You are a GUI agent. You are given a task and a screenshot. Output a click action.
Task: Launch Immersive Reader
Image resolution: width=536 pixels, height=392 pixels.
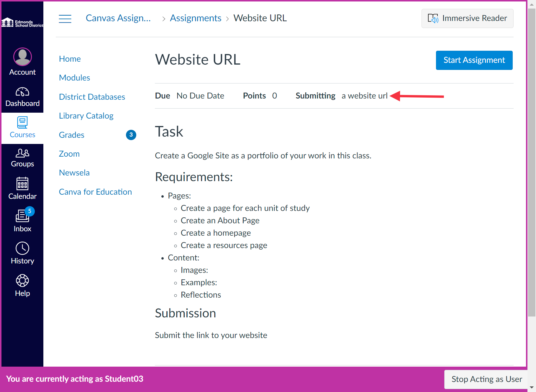[467, 18]
